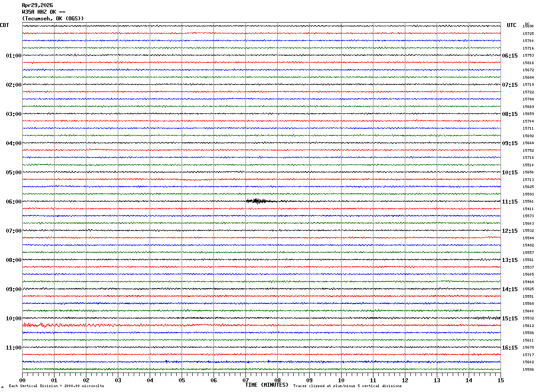
Task: Select the DC offset value 15411
Action: point(528,209)
